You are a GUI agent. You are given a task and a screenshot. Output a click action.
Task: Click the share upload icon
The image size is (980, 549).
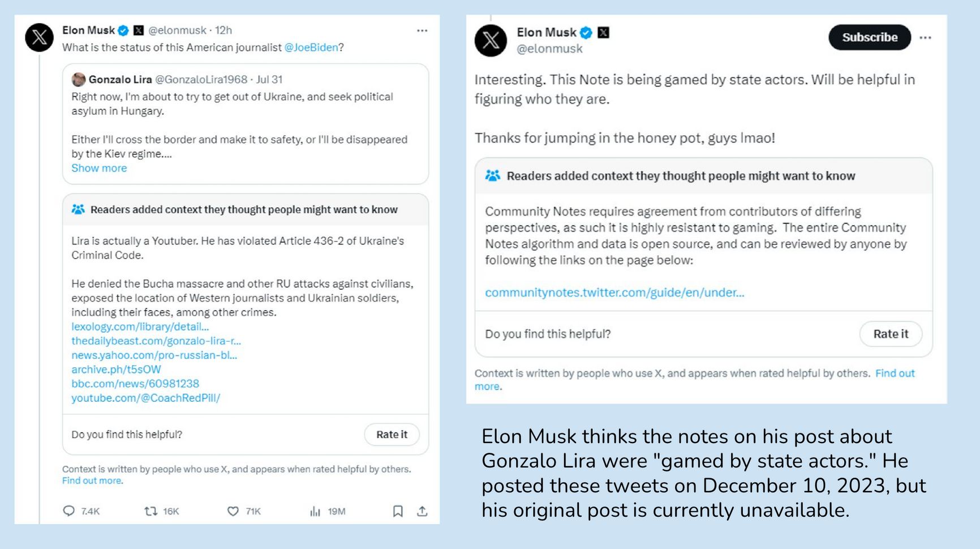pyautogui.click(x=422, y=511)
